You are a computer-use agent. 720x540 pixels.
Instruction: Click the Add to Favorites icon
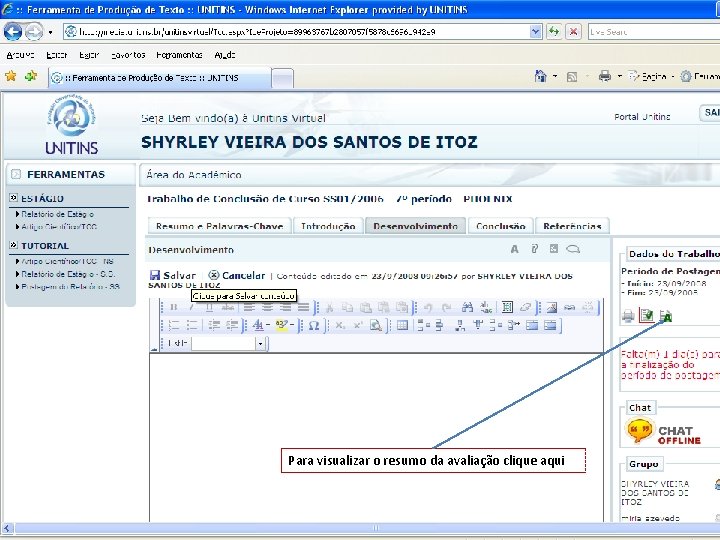(x=31, y=76)
